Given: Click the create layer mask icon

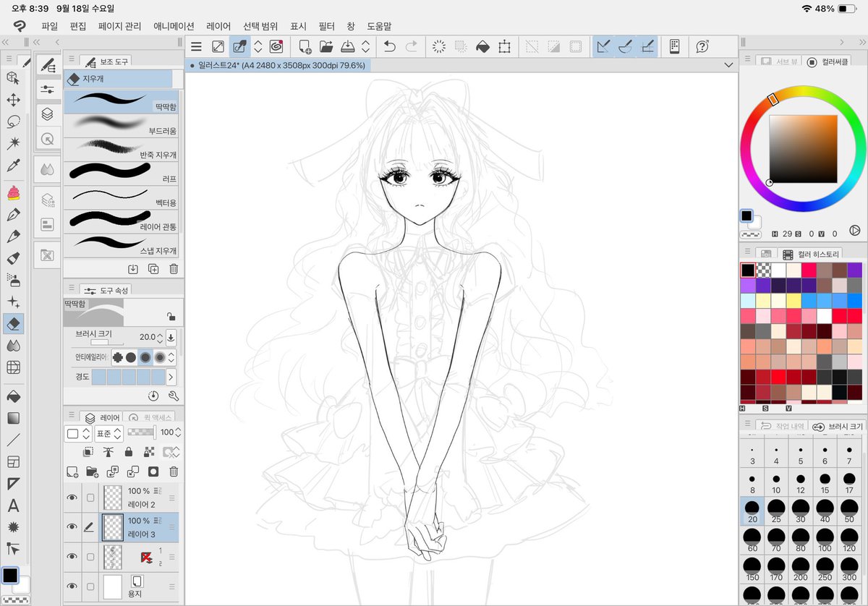Looking at the screenshot, I should click(153, 471).
